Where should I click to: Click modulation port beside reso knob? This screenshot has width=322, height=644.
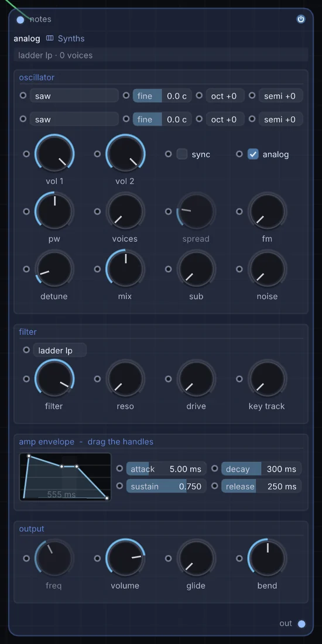click(97, 379)
